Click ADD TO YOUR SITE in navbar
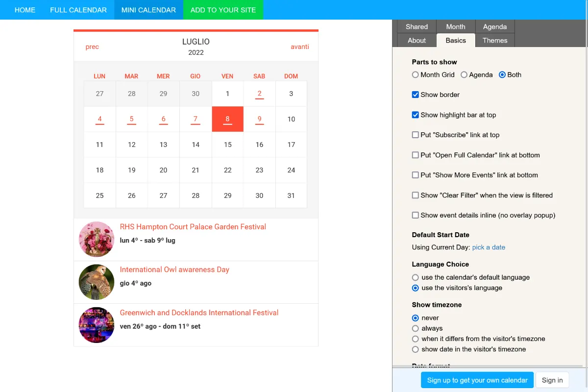The width and height of the screenshot is (588, 392). click(223, 10)
